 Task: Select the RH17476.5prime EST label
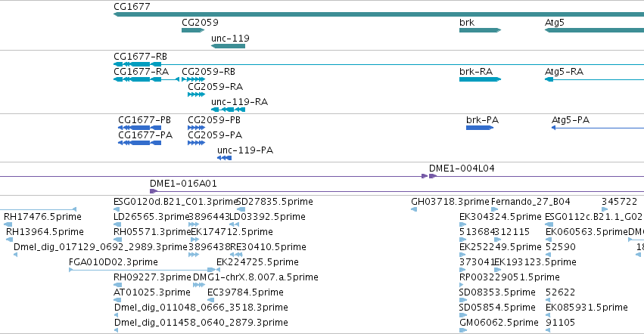(x=42, y=217)
